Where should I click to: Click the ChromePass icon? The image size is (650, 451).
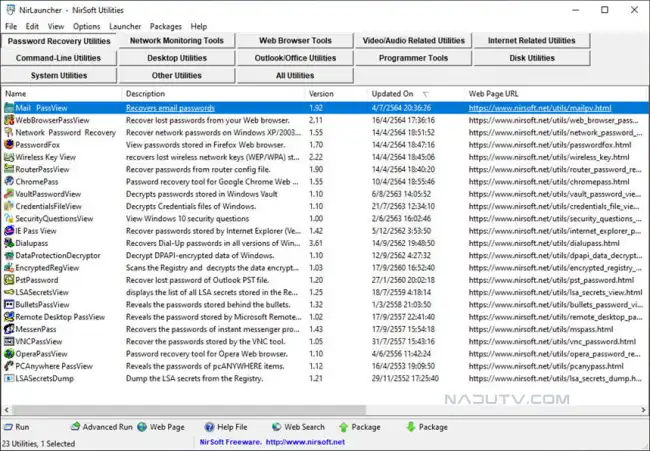tap(9, 182)
